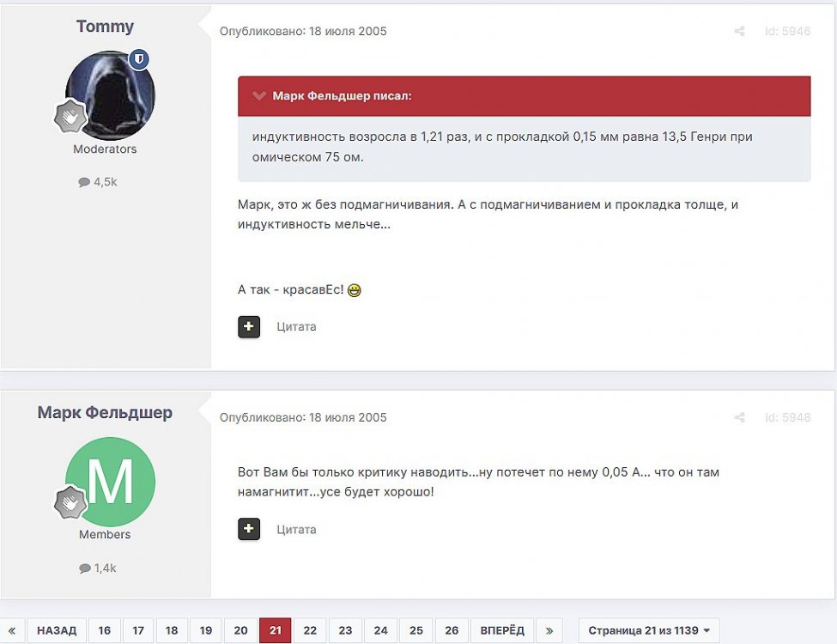Open the green M avatar profile
Screen dimensions: 837x644
[x=110, y=482]
